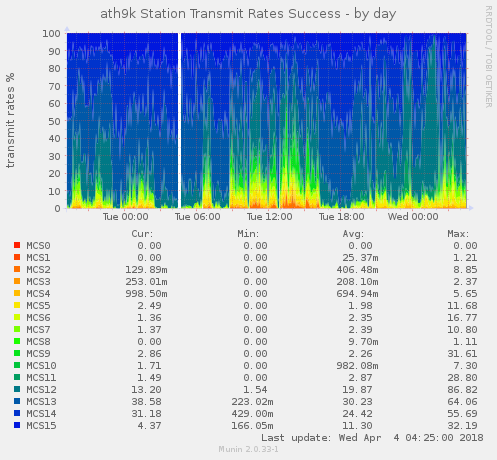497x460 pixels.
Task: Click the MCS9 green legend square
Action: point(17,353)
